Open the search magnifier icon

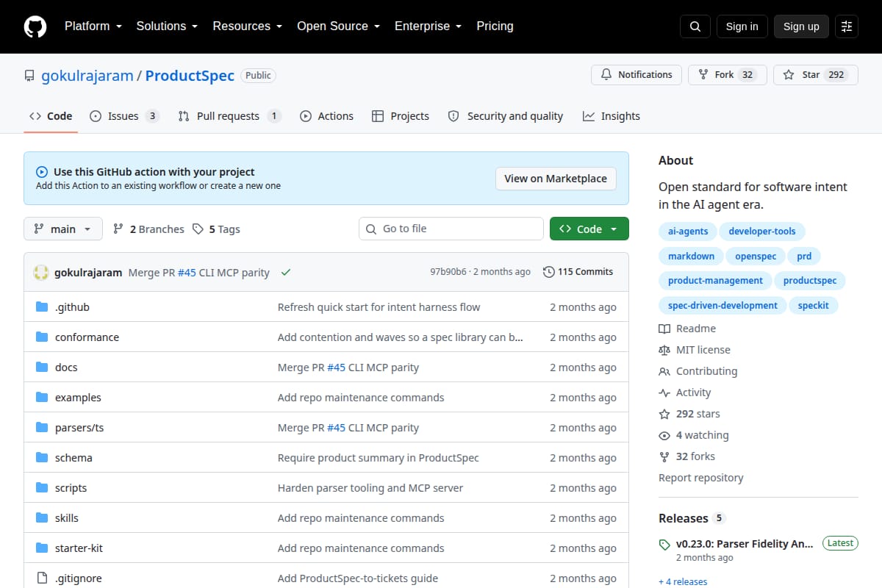(695, 26)
